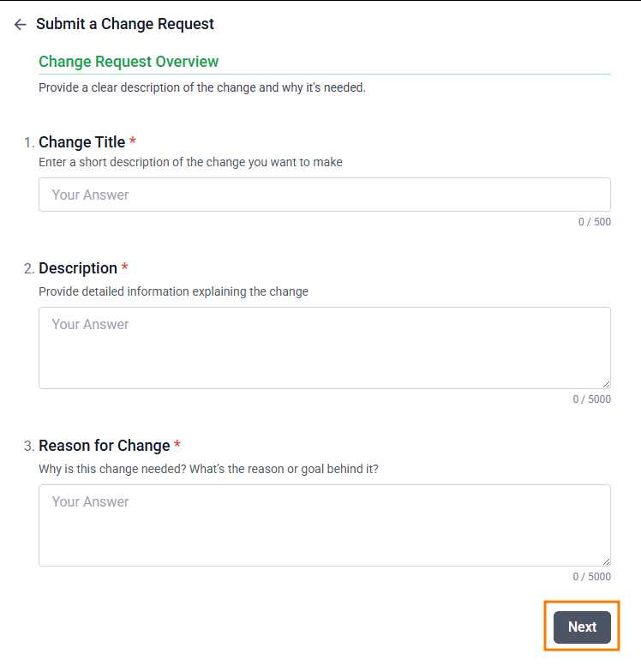Click the Reason for Change resize handle
This screenshot has width=641, height=672.
pyautogui.click(x=606, y=561)
